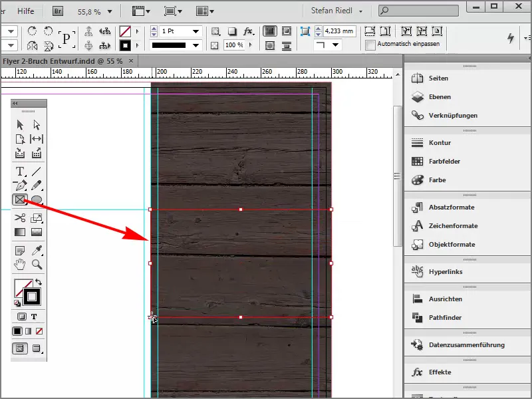Select the Content Placer tool
The image size is (532, 399).
pyautogui.click(x=37, y=154)
